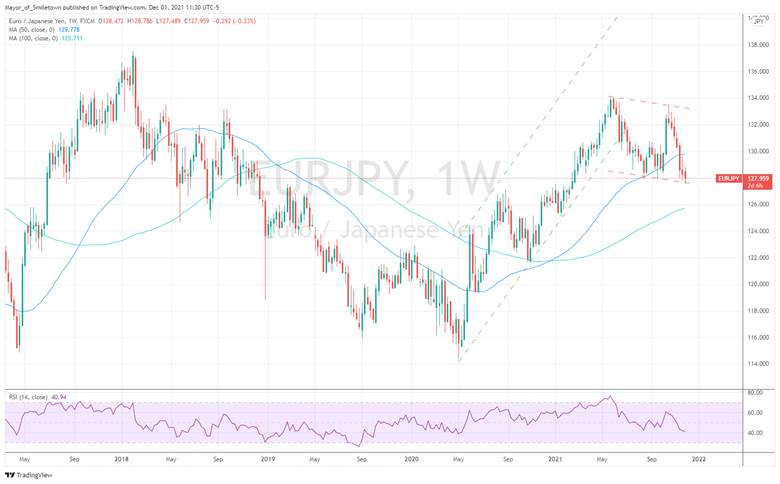This screenshot has width=780, height=484.
Task: Select the MA (50, close, 0) legend
Action: coord(35,29)
